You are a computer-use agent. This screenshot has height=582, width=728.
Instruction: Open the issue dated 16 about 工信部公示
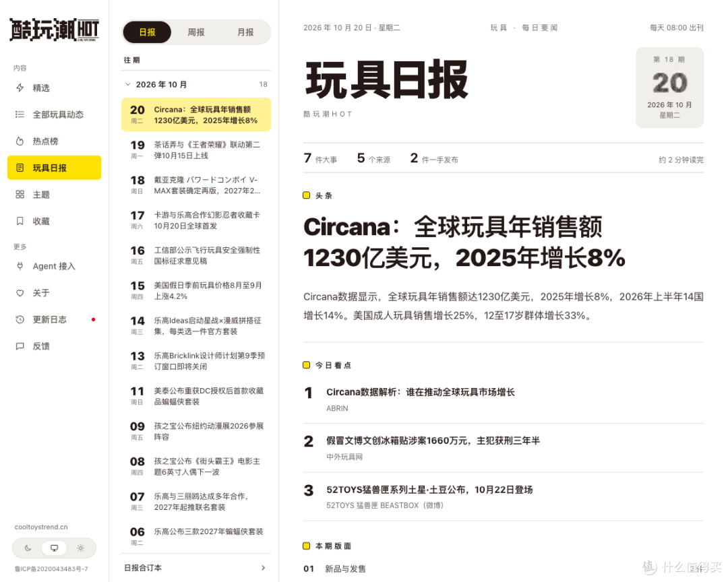click(x=196, y=255)
